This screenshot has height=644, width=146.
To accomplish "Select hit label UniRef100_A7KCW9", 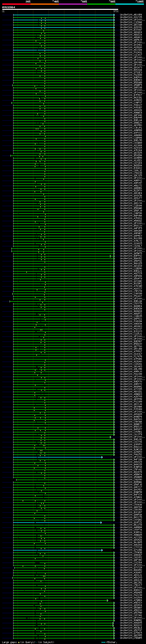I will 131,286.
